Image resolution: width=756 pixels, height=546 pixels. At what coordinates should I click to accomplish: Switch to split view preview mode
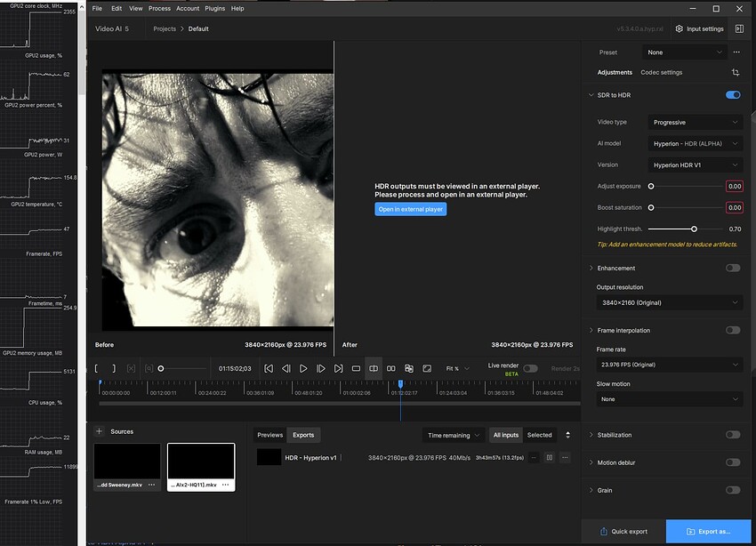(374, 368)
